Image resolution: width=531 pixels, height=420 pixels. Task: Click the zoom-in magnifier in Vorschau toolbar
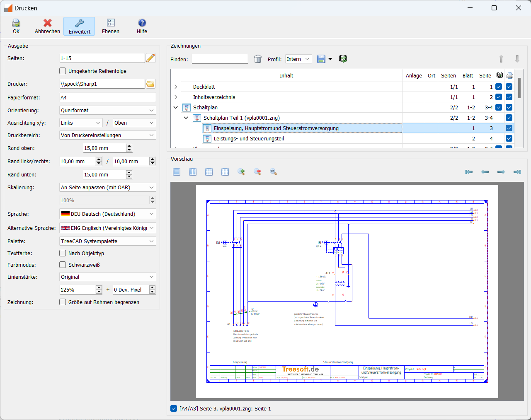241,172
